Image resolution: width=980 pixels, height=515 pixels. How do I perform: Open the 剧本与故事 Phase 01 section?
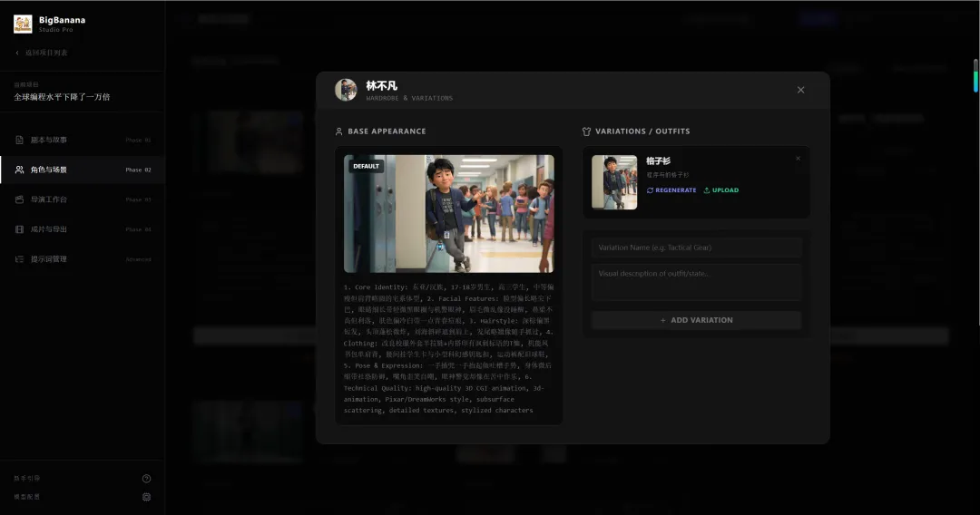coord(83,140)
